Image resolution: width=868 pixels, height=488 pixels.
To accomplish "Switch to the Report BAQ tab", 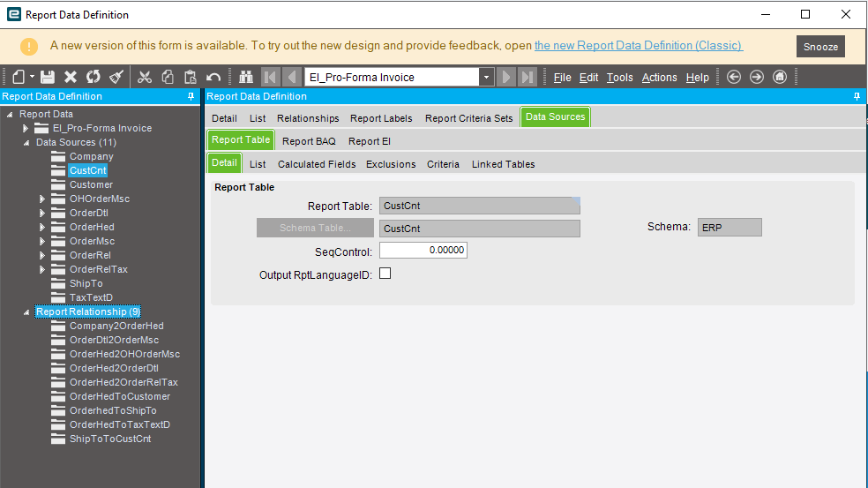I will pyautogui.click(x=309, y=141).
